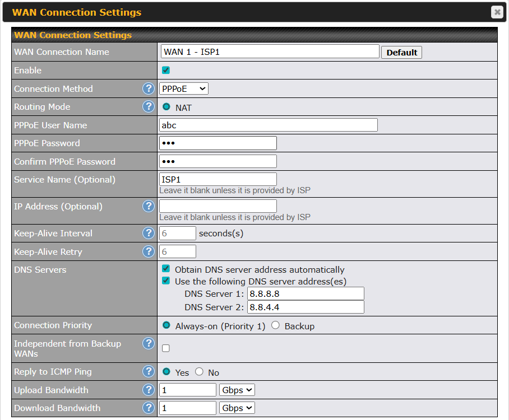The width and height of the screenshot is (509, 420).
Task: Show help for IP Address (Optional)
Action: pyautogui.click(x=148, y=206)
